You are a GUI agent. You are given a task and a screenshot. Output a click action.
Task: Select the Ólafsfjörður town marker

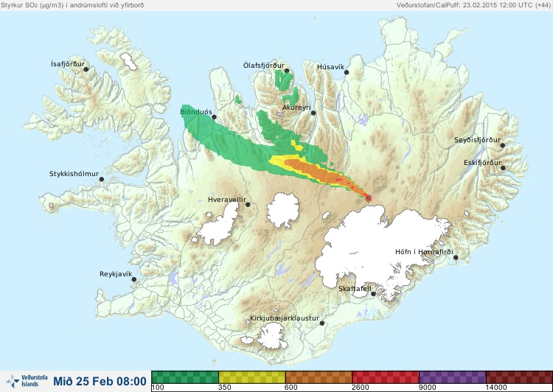287,71
